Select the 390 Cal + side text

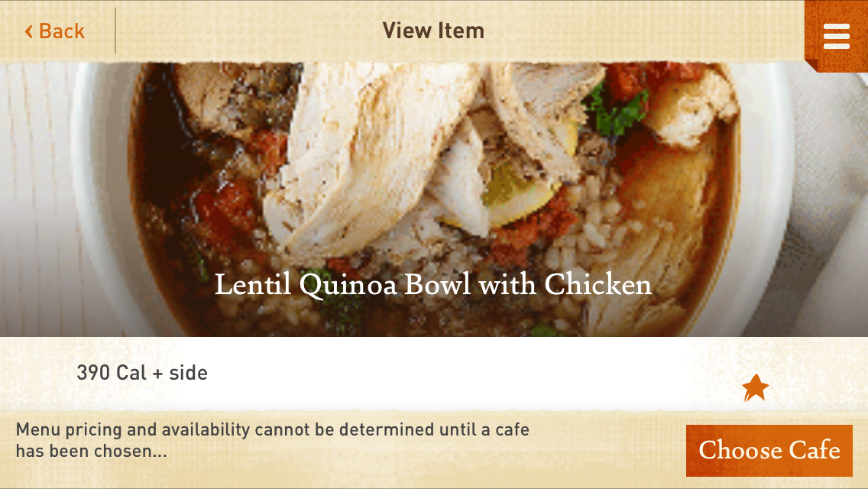coord(142,373)
